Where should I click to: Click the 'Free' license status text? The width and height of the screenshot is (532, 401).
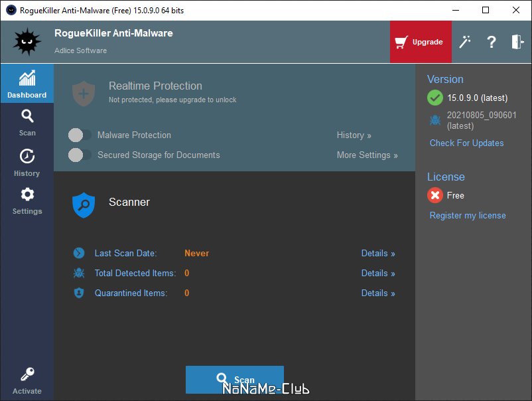(x=455, y=196)
